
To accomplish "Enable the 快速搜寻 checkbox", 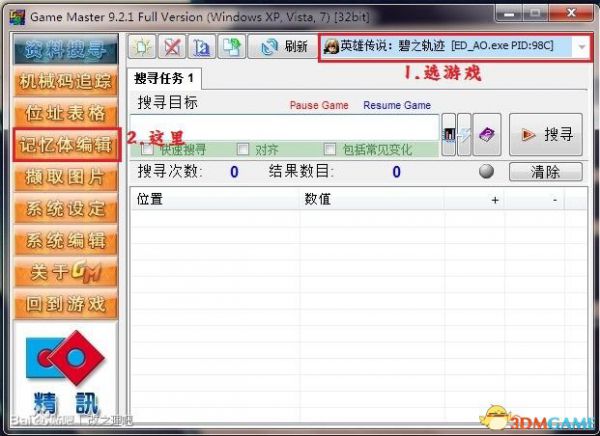I will point(147,150).
